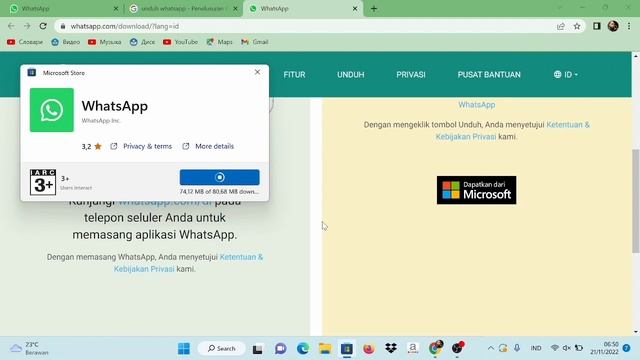Open the Chrome side panel icon

(597, 26)
